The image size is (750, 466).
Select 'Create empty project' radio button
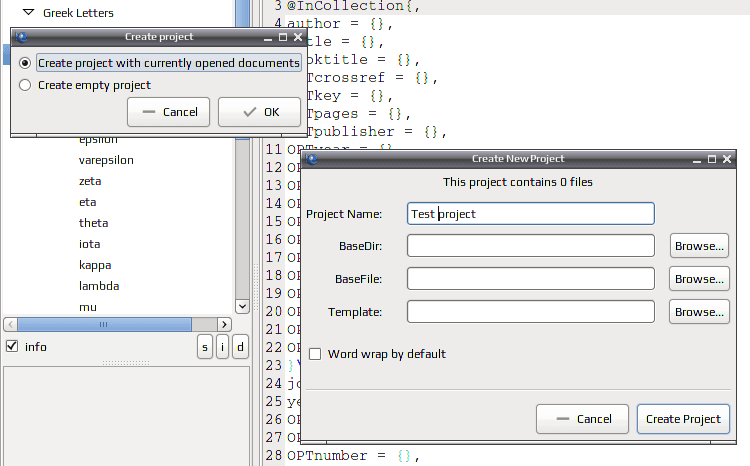click(x=25, y=85)
